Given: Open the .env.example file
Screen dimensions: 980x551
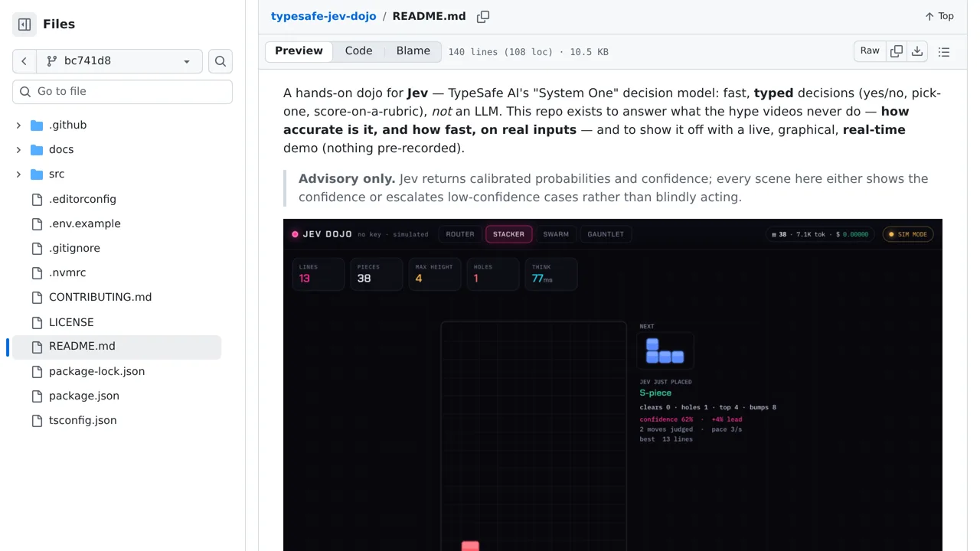Looking at the screenshot, I should [85, 223].
